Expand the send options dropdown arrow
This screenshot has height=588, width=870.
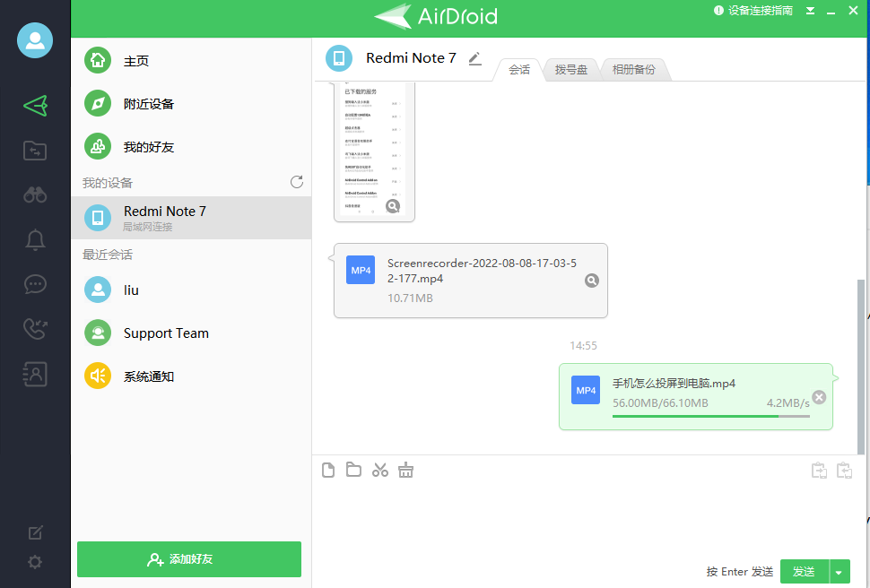click(840, 571)
